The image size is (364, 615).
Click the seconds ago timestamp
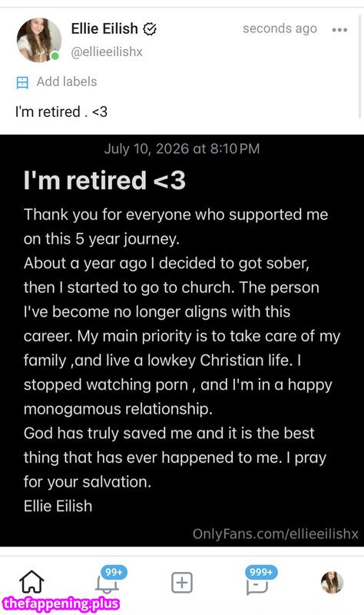pos(280,28)
